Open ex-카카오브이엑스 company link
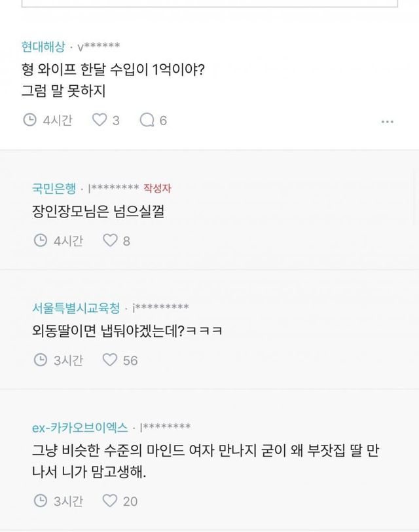This screenshot has height=532, width=419. point(80,427)
